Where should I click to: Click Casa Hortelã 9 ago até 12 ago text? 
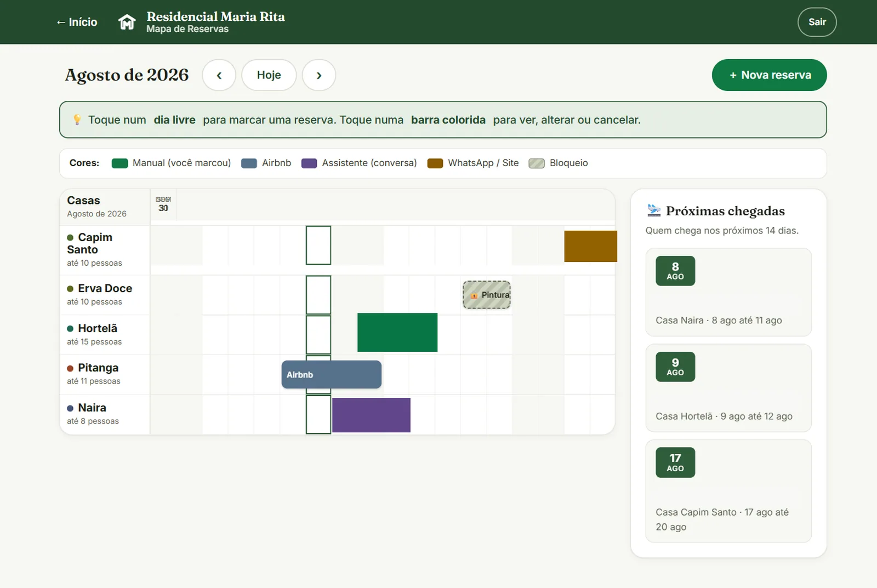point(724,416)
